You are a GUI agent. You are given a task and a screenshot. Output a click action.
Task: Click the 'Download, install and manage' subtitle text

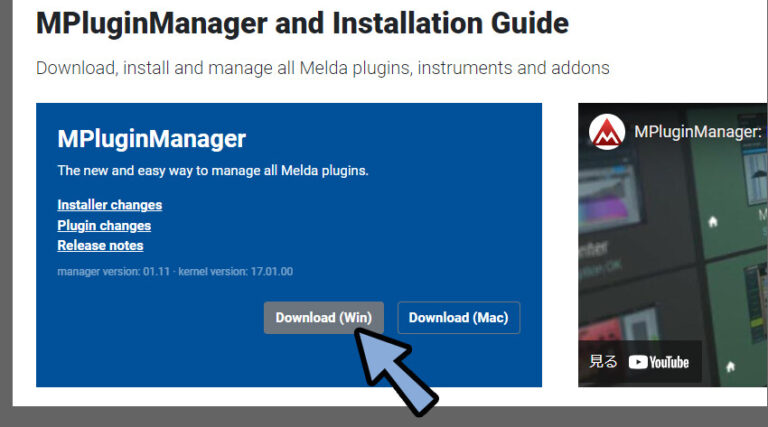pos(322,68)
